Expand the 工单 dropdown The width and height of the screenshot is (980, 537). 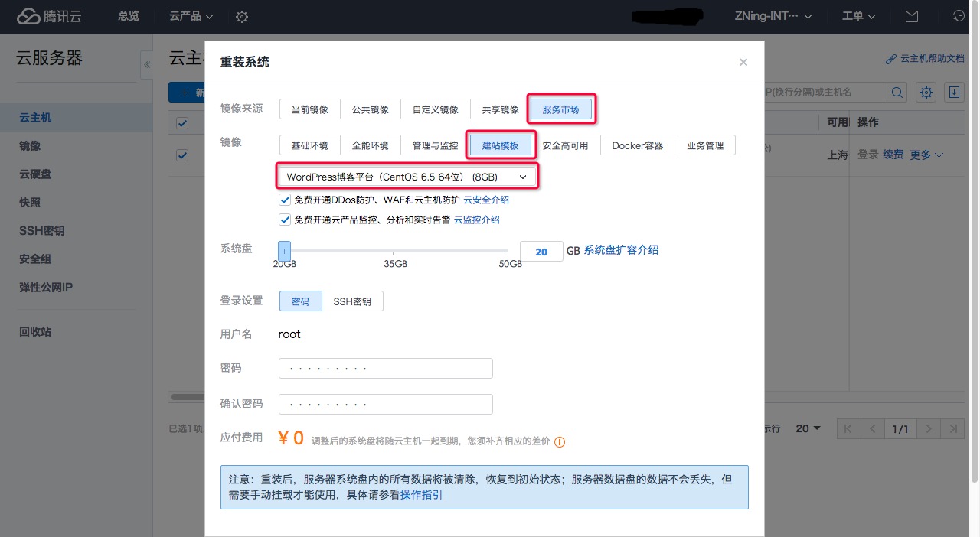pyautogui.click(x=859, y=16)
